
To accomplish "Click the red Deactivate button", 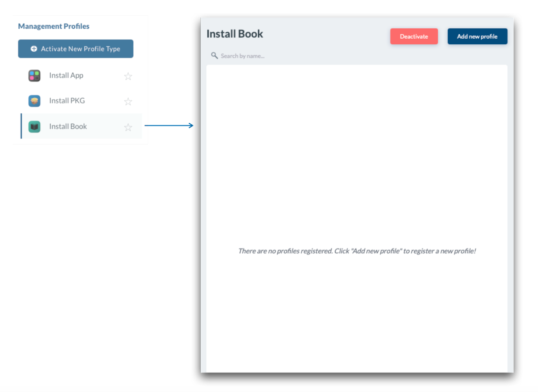I will point(414,37).
